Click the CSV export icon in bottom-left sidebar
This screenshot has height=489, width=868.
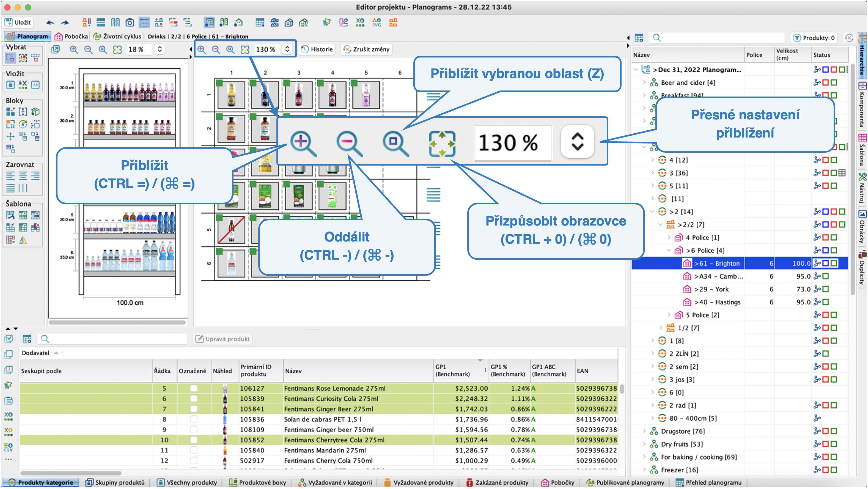(x=9, y=447)
